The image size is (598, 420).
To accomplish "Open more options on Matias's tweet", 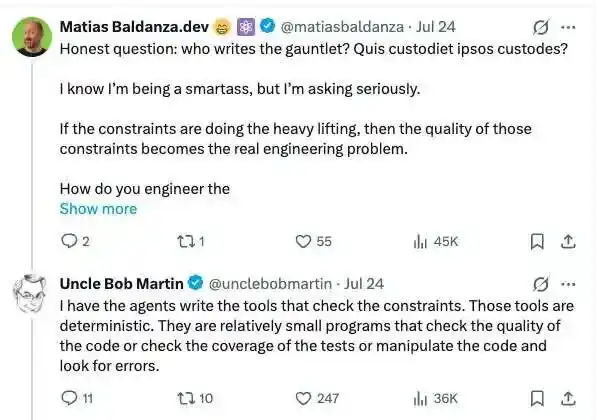I will [x=568, y=27].
